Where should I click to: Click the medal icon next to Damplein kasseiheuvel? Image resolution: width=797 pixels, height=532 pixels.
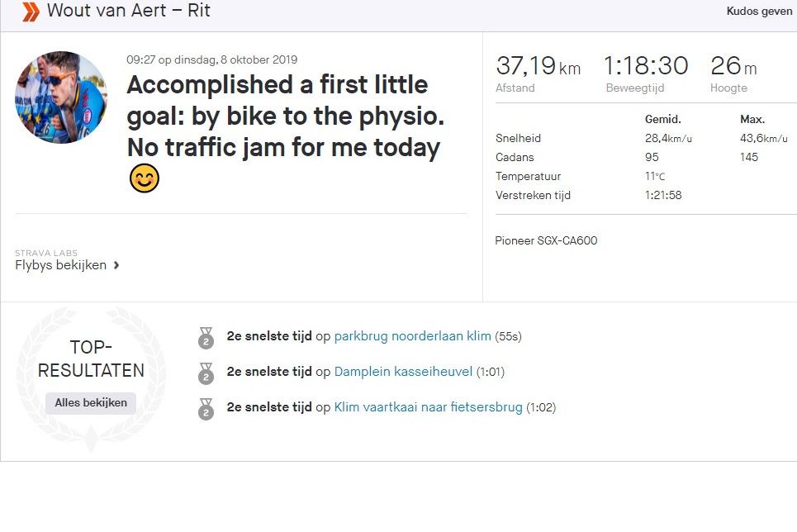pos(206,373)
